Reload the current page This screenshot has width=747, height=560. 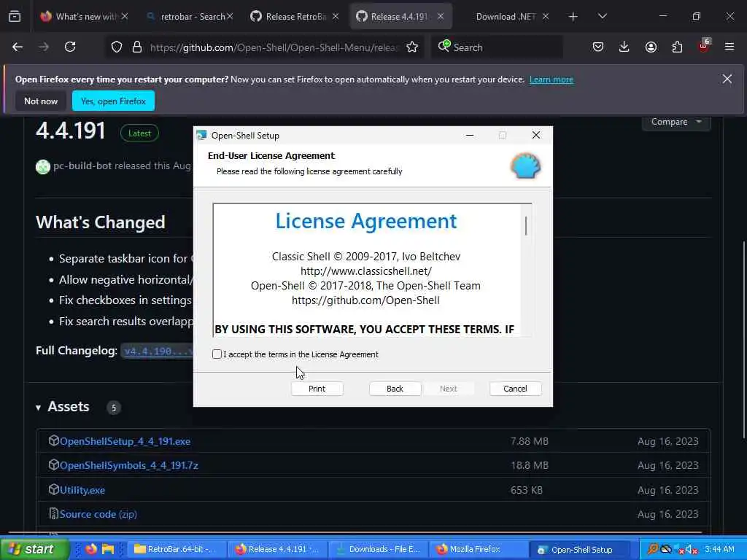(70, 47)
